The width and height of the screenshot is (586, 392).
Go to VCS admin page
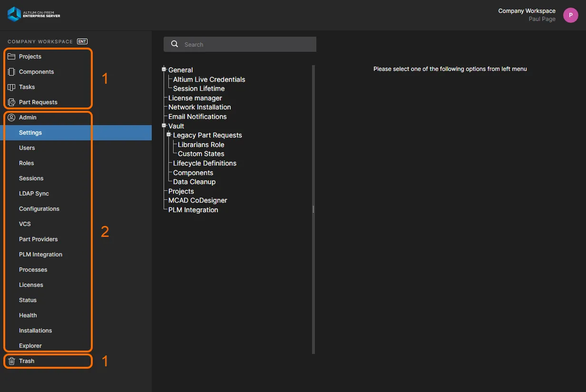pos(25,224)
